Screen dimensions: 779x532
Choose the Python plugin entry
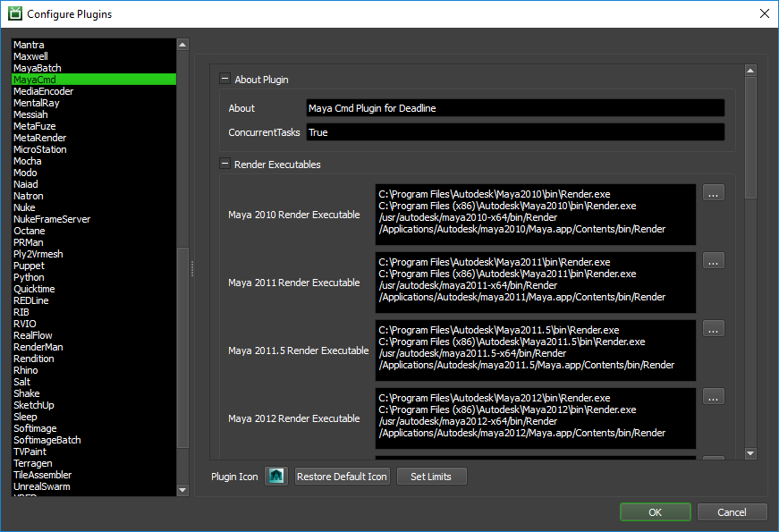[29, 277]
